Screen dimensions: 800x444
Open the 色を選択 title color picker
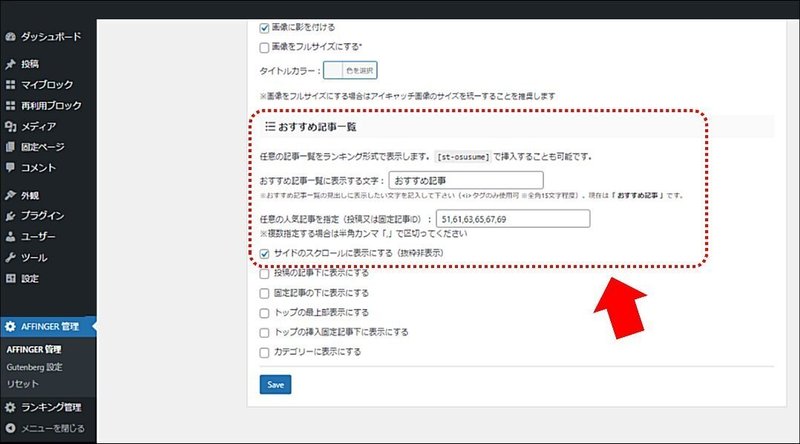click(x=351, y=70)
